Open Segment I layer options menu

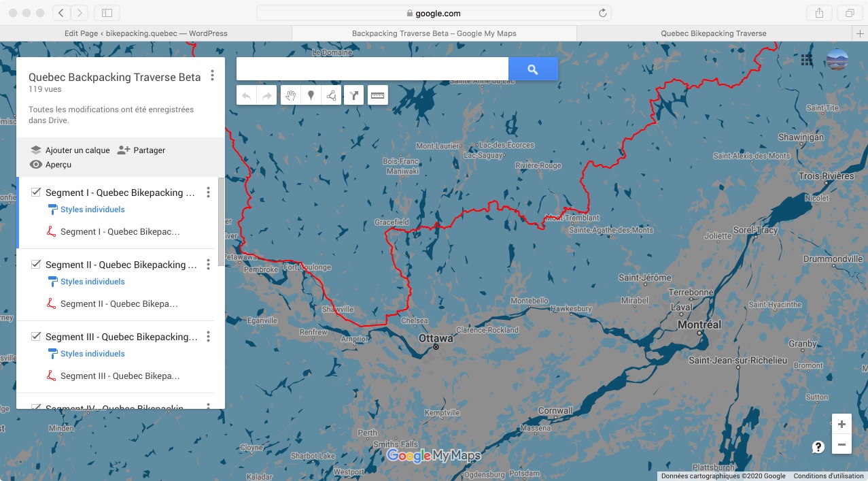(208, 193)
